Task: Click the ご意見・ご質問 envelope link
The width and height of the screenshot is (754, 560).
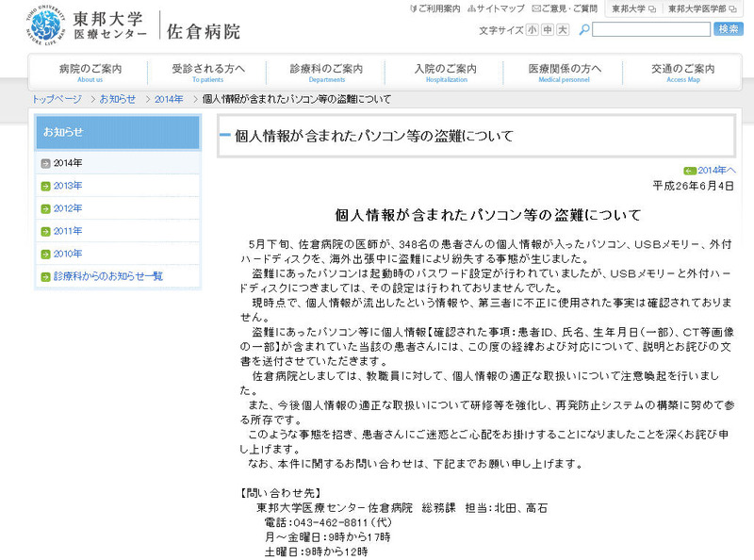Action: tap(562, 8)
